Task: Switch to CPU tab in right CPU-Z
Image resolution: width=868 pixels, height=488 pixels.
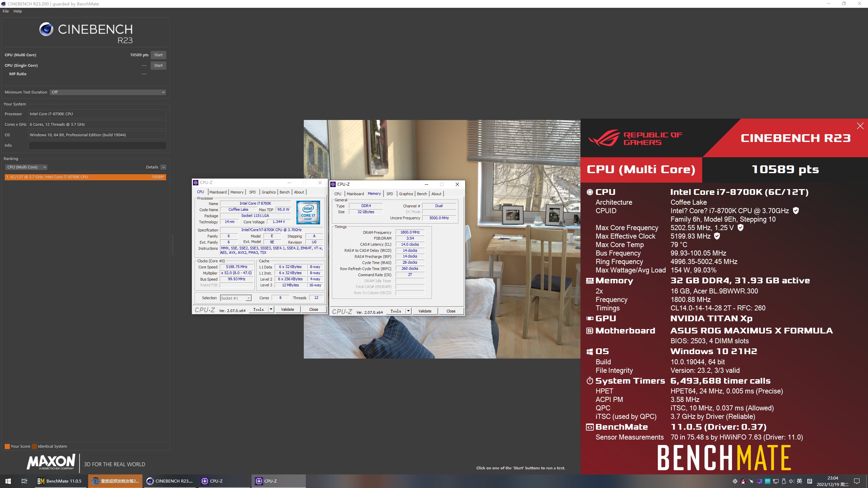Action: point(338,194)
